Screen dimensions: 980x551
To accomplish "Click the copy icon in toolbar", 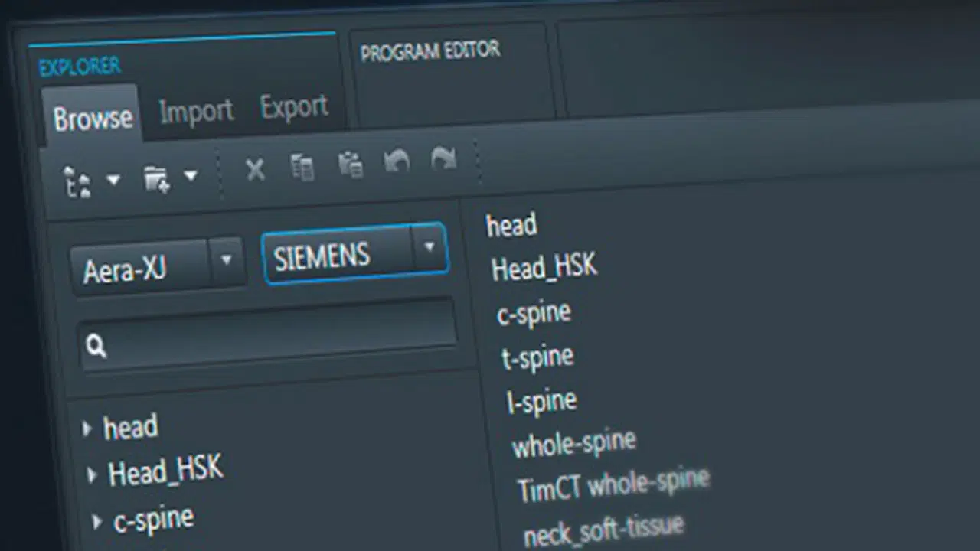I will 302,167.
